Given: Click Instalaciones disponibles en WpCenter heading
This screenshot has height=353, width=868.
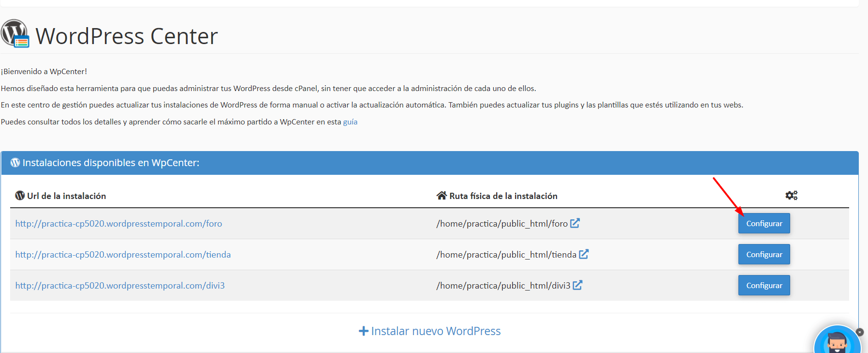Looking at the screenshot, I should 111,163.
